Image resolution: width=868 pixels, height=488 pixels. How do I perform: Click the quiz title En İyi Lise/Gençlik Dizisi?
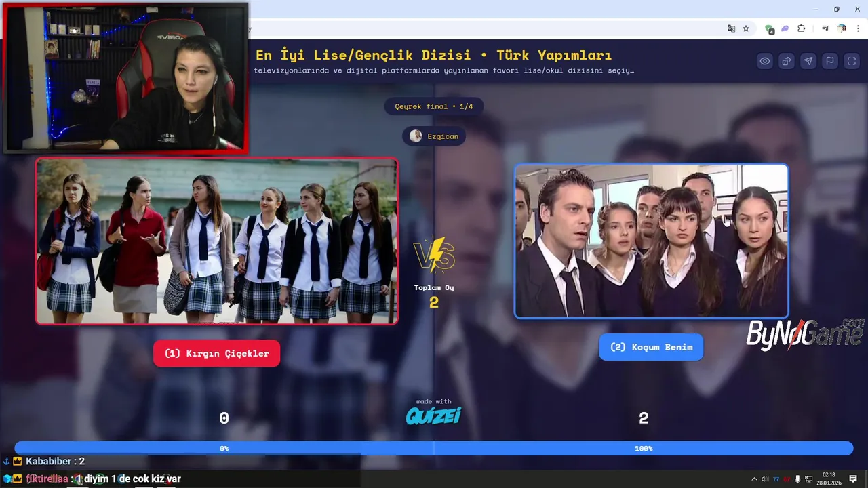434,55
